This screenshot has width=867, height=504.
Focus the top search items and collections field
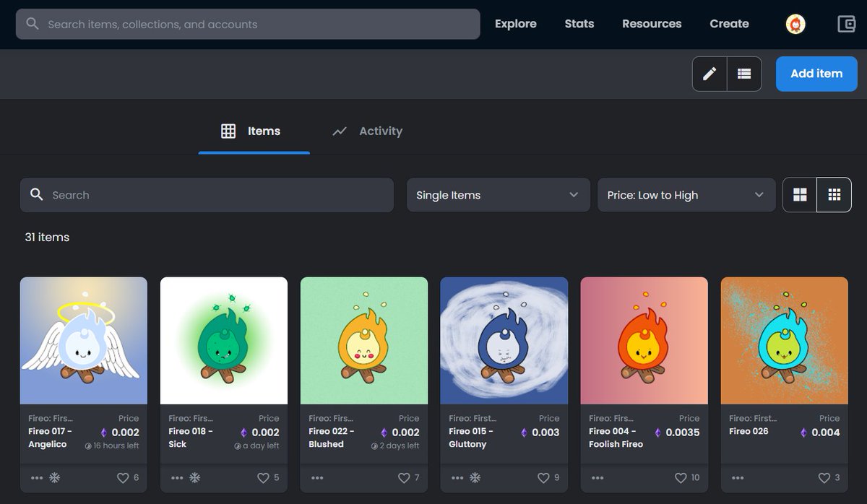click(x=248, y=24)
